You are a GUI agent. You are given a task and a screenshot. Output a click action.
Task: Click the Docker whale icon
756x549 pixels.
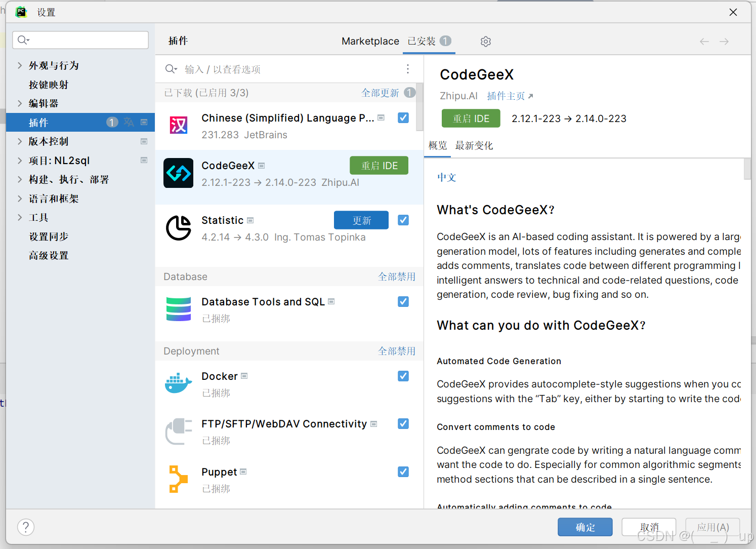tap(179, 383)
